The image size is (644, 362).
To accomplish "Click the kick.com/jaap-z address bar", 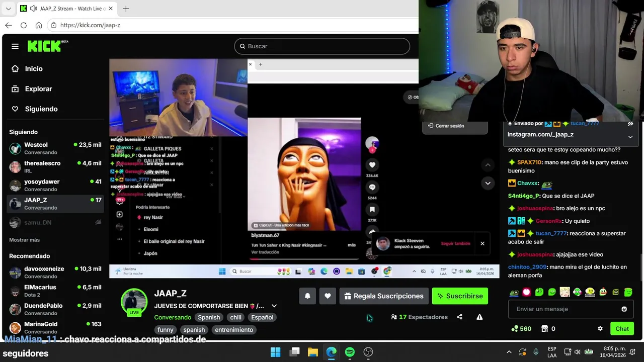I will point(232,25).
